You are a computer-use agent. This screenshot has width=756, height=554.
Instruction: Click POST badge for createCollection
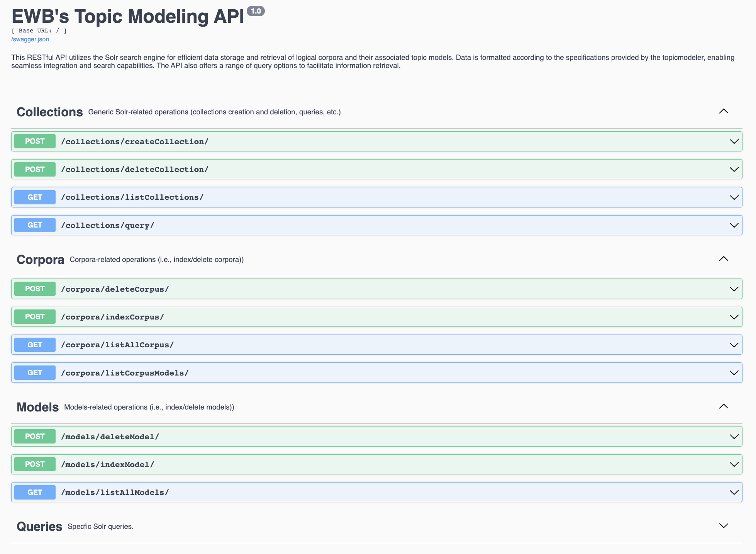[x=35, y=141]
